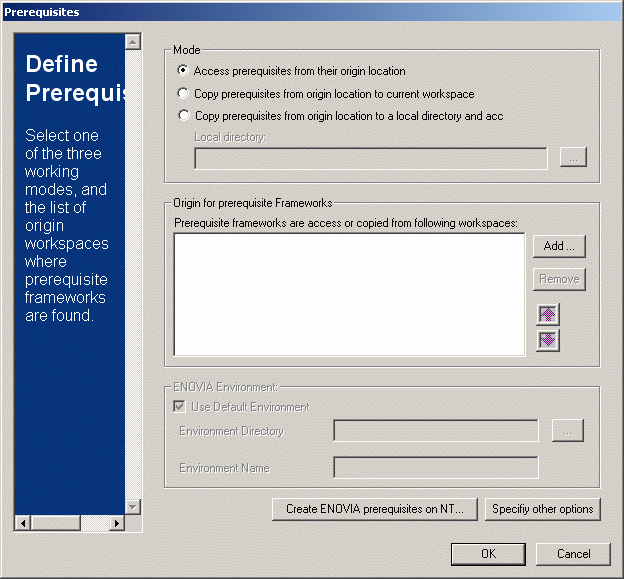Click the 'Define Prerequisites' help heading
Screen dimensions: 624x579
(75, 78)
